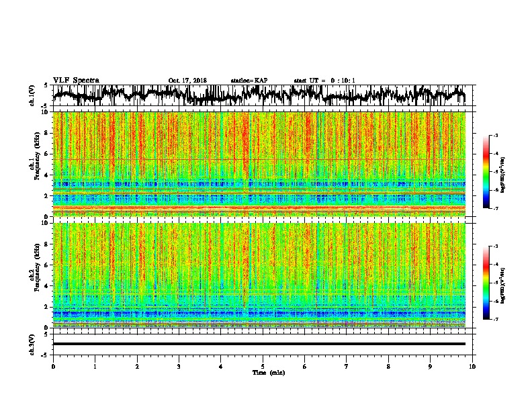The image size is (532, 411).
Task: Click the ch.1(V) waveform trace panel
Action: point(264,95)
